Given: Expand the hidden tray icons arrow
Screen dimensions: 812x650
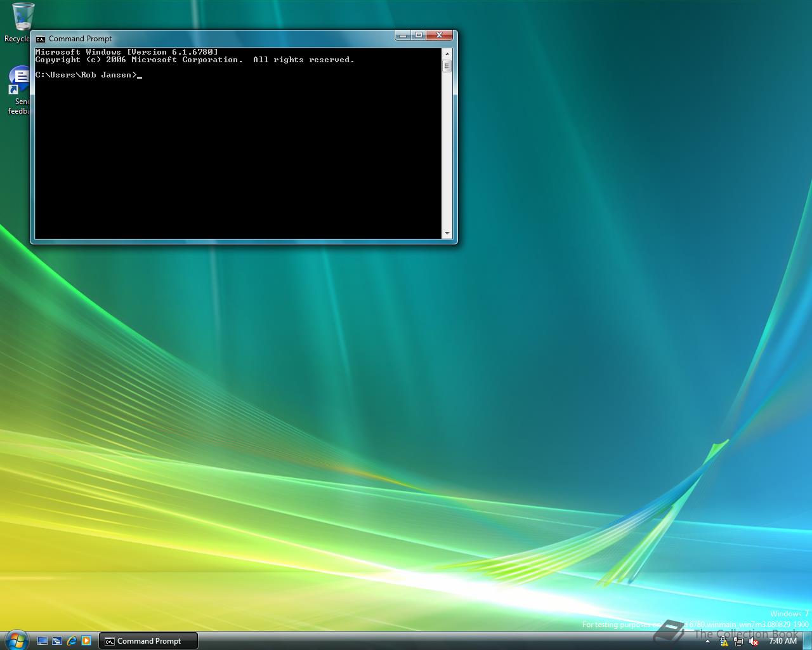Looking at the screenshot, I should tap(707, 641).
